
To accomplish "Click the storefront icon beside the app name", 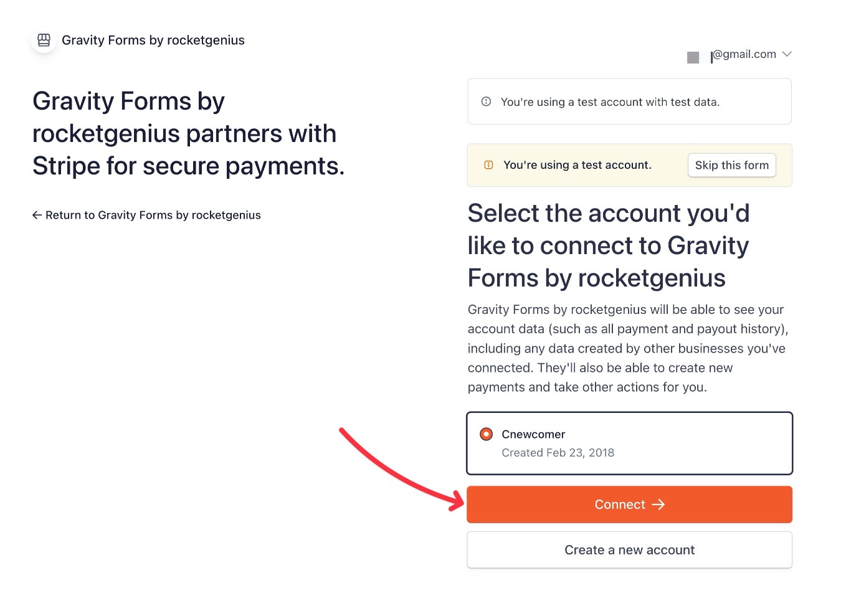I will (44, 39).
